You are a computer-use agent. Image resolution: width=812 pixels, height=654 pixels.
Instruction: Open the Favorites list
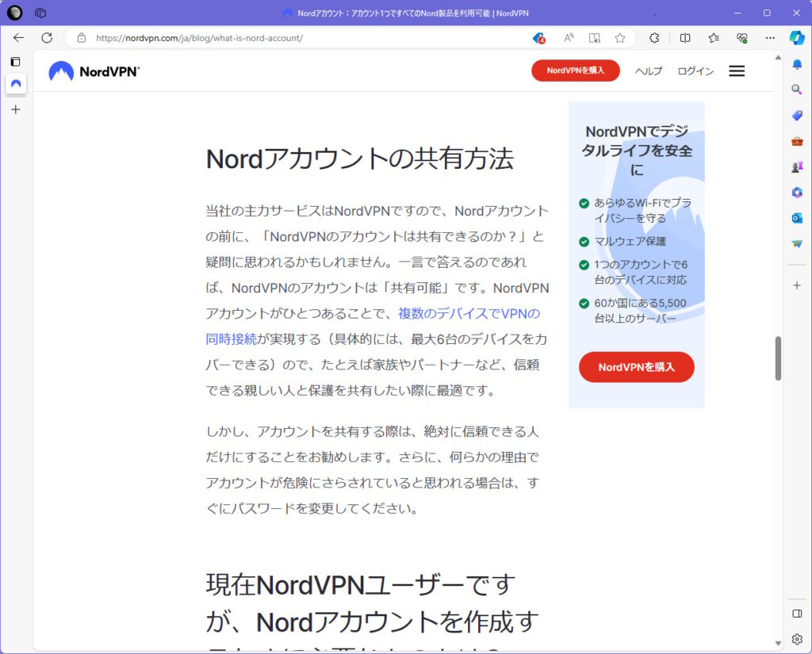pyautogui.click(x=714, y=38)
